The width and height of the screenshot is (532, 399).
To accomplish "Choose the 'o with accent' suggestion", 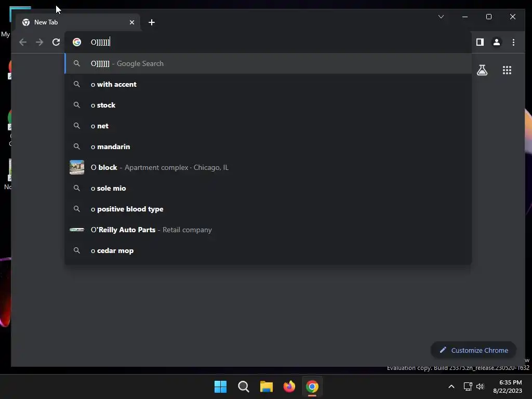I will click(x=268, y=84).
